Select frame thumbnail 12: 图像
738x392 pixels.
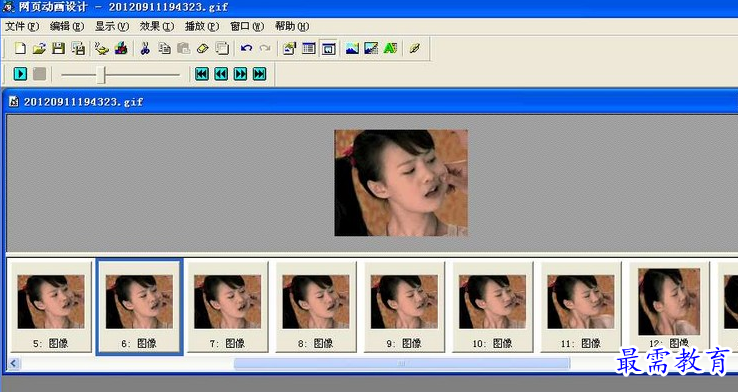click(669, 306)
